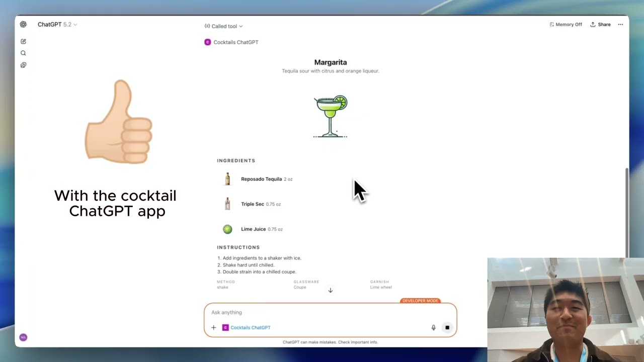Open the user profile avatar
The height and width of the screenshot is (362, 644).
[23, 337]
